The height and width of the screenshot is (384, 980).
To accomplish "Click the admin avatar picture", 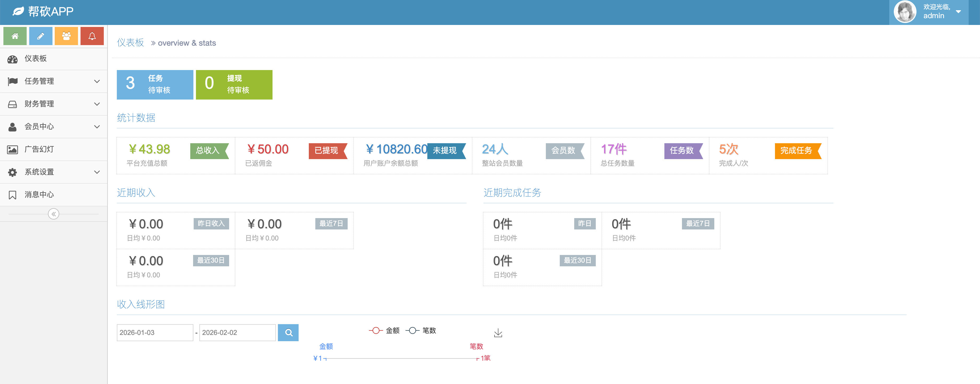I will 905,12.
